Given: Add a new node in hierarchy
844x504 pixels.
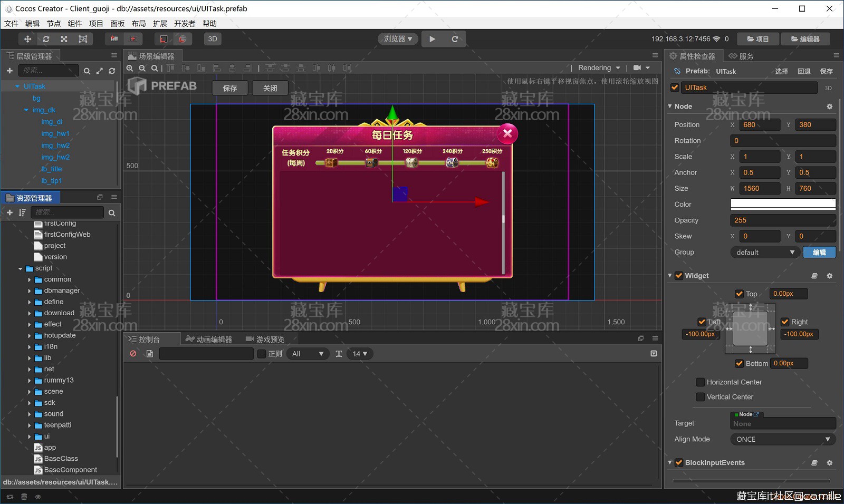Looking at the screenshot, I should pyautogui.click(x=9, y=71).
